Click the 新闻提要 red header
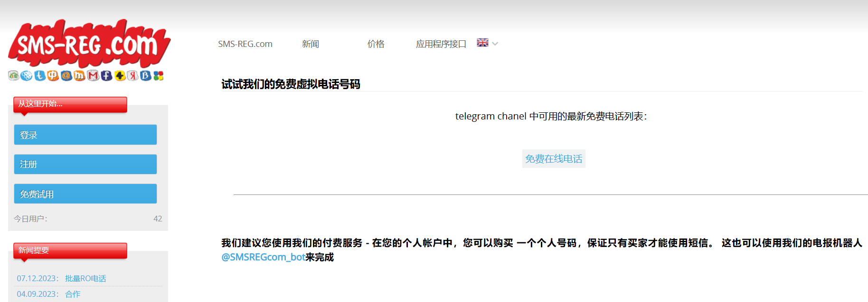The height and width of the screenshot is (302, 868). (x=70, y=250)
